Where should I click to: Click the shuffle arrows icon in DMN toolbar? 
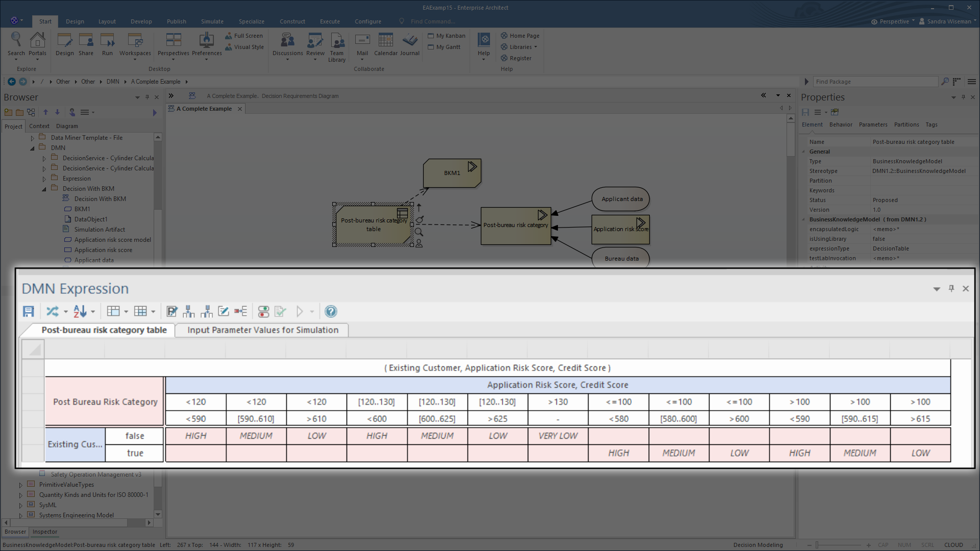click(52, 311)
